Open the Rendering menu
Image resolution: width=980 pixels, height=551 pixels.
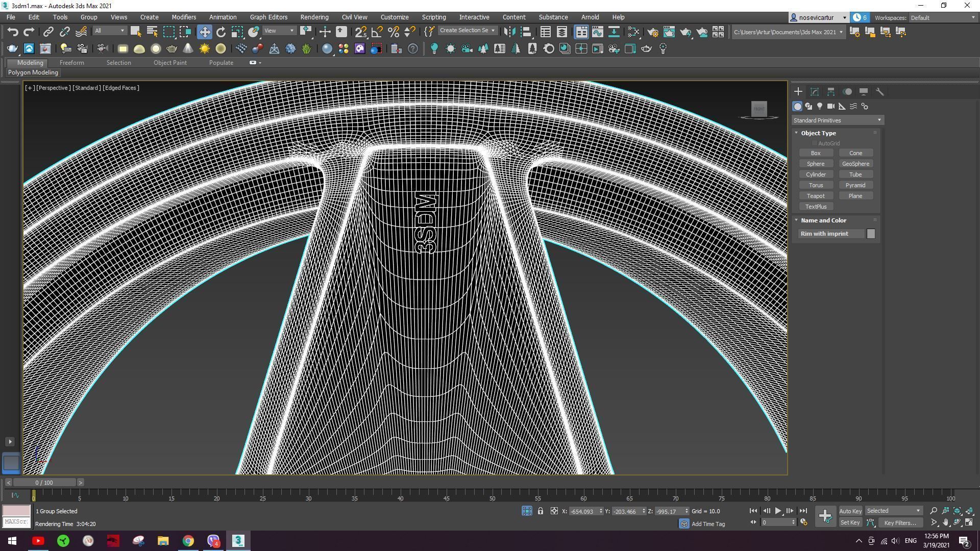pyautogui.click(x=314, y=17)
